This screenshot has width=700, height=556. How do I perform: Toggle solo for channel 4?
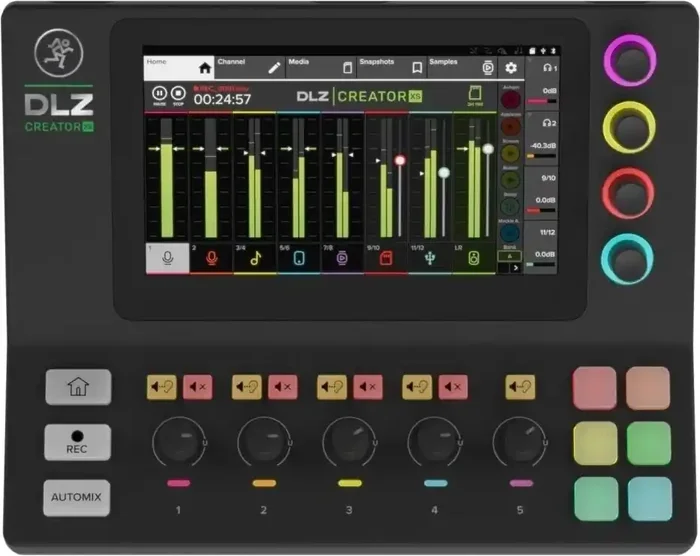pos(417,387)
